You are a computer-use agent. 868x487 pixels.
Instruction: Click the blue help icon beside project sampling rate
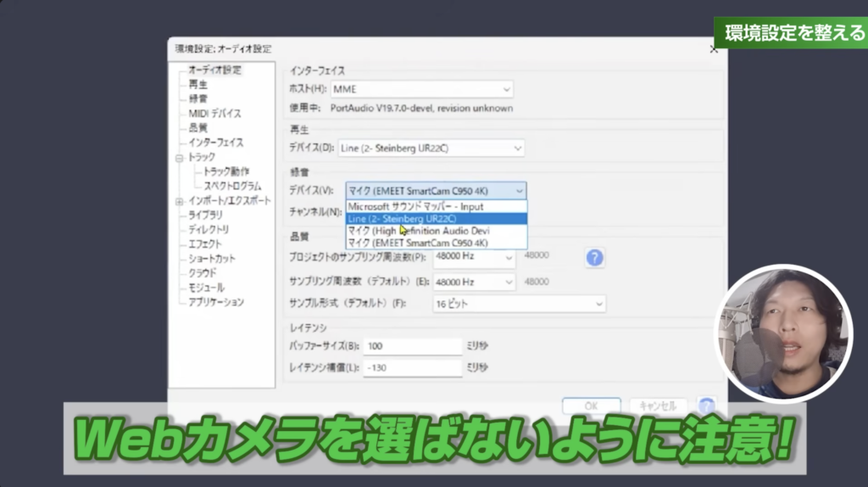(595, 257)
